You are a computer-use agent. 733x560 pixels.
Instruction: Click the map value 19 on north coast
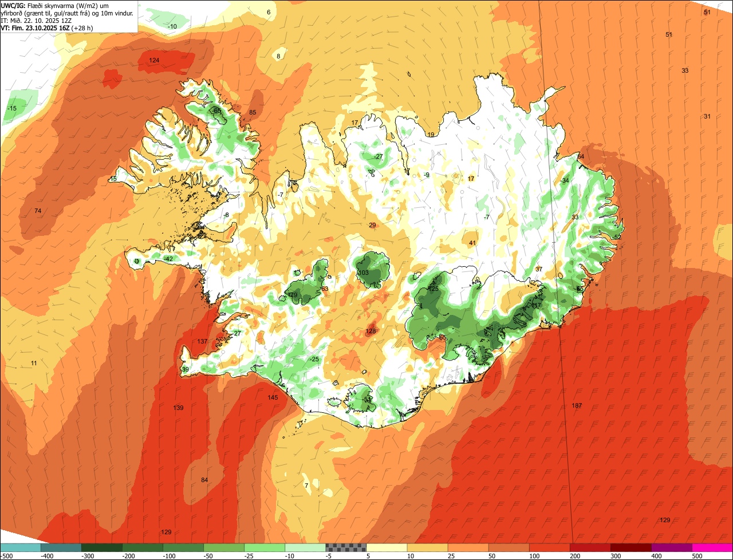pos(431,135)
